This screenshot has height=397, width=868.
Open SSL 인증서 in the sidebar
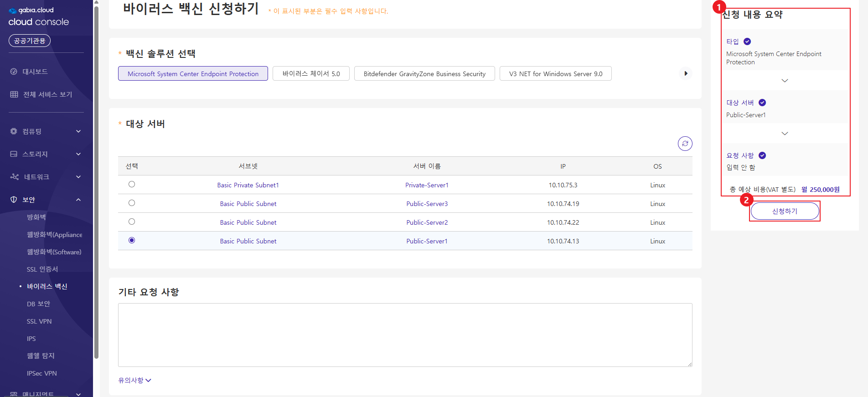point(42,269)
